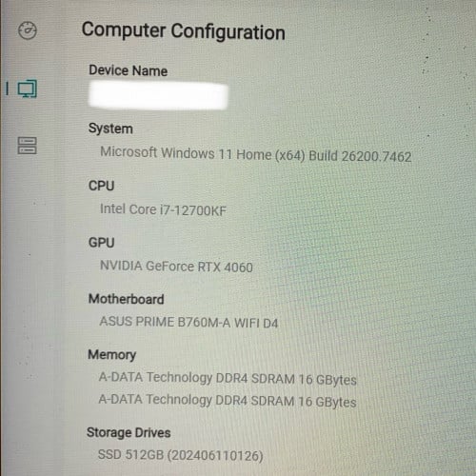The image size is (476, 476).
Task: Click the Storage Drives section label
Action: coord(129,432)
